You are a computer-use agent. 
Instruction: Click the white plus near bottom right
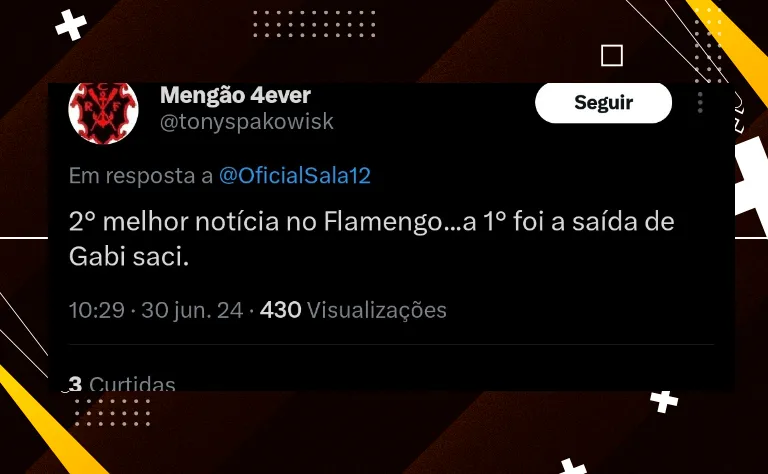click(x=664, y=401)
